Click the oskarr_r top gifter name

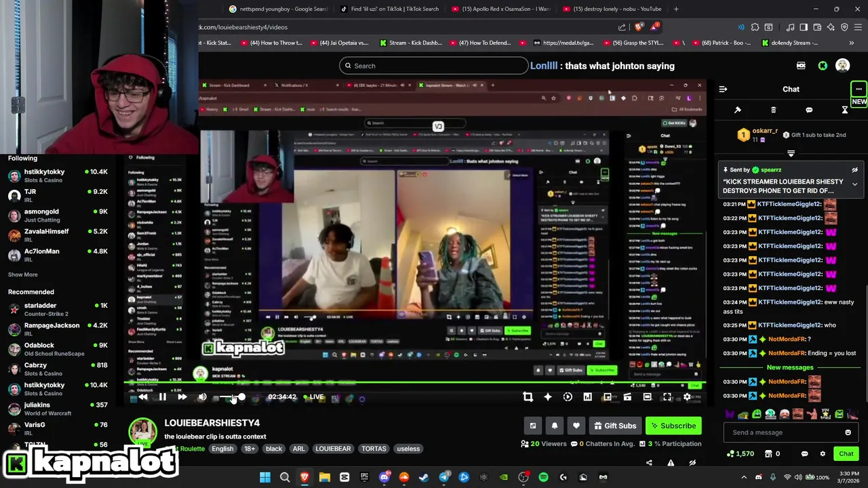pyautogui.click(x=765, y=131)
